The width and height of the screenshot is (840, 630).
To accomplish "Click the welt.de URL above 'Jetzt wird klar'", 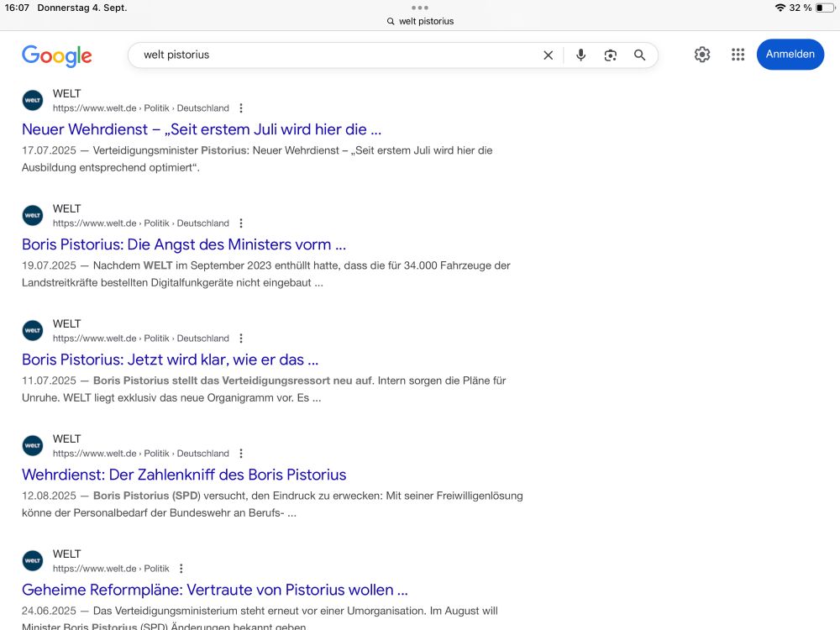I will [x=141, y=339].
